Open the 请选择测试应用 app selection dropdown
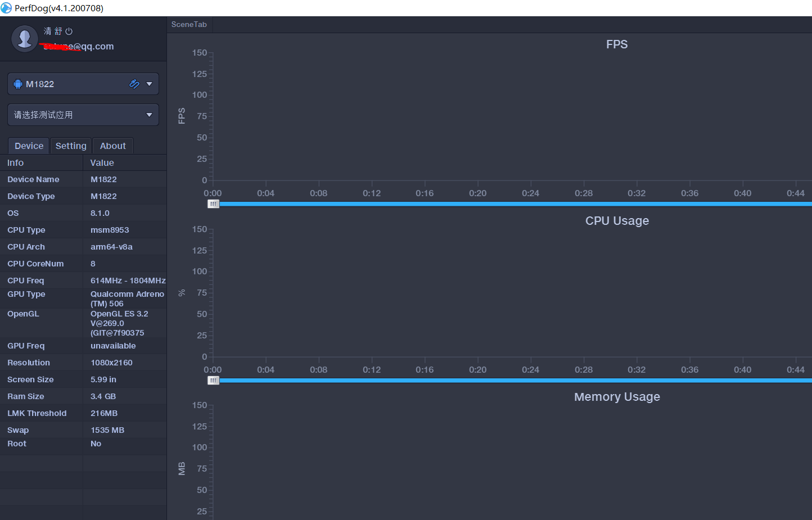 83,115
